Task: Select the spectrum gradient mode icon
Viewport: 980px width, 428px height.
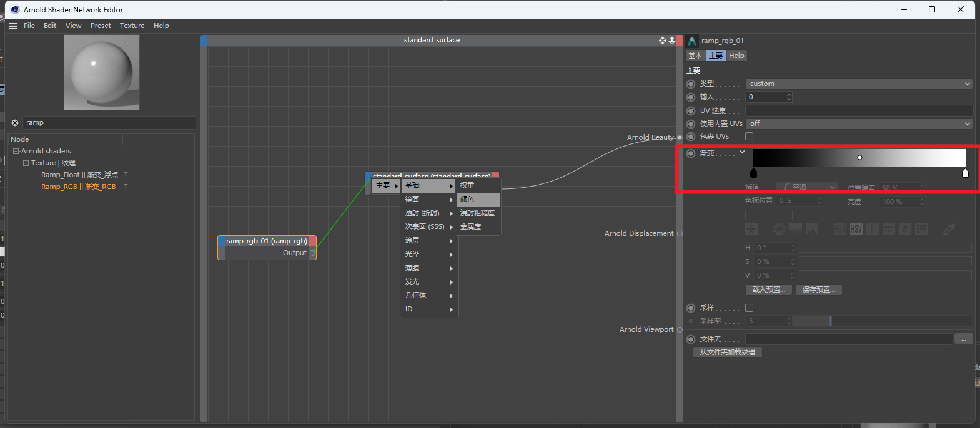Action: (796, 229)
